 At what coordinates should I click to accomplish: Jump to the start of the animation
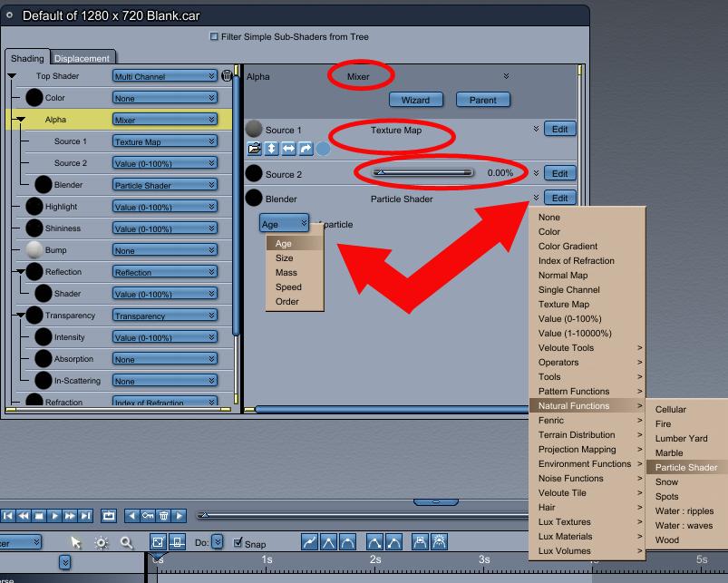click(8, 516)
